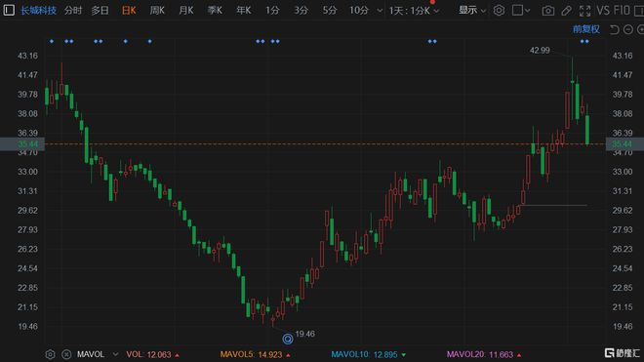Open indicator settings gear beside MAVOL
This screenshot has width=644, height=362.
[x=50, y=354]
